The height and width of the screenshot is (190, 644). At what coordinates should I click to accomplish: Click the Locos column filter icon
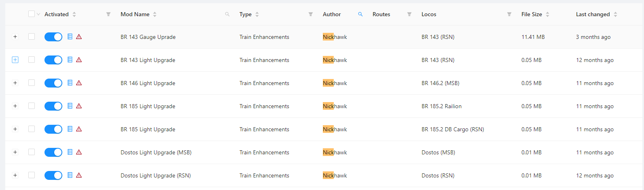pos(509,14)
